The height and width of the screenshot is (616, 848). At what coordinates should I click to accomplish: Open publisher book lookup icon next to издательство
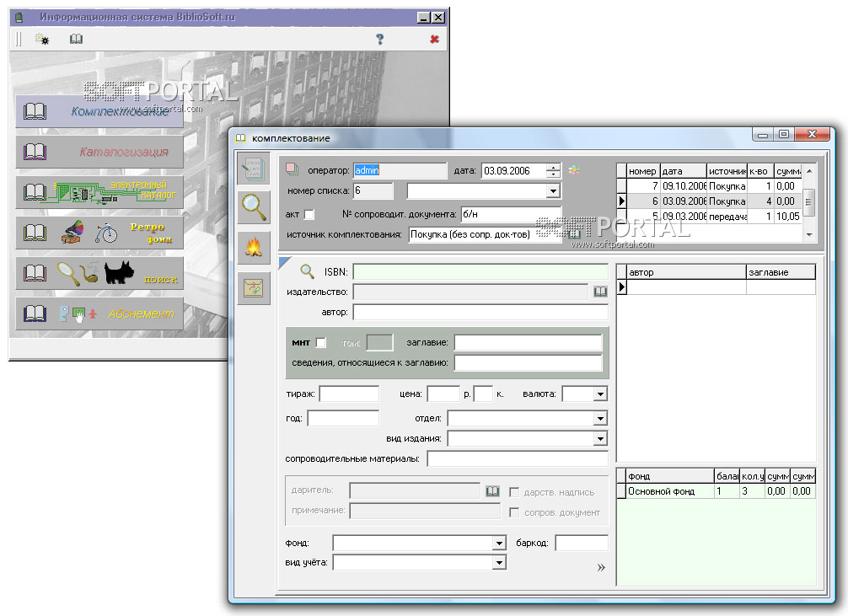click(x=600, y=292)
